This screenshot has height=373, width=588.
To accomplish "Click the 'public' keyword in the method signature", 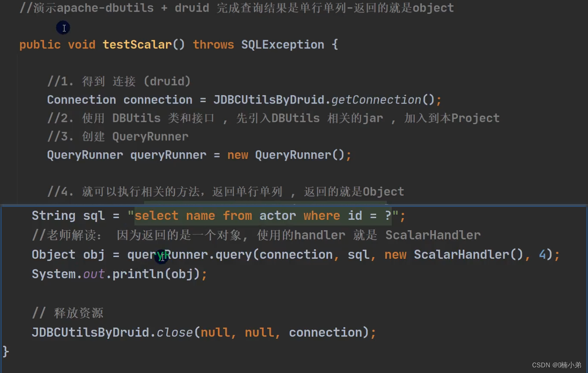I will 40,45.
